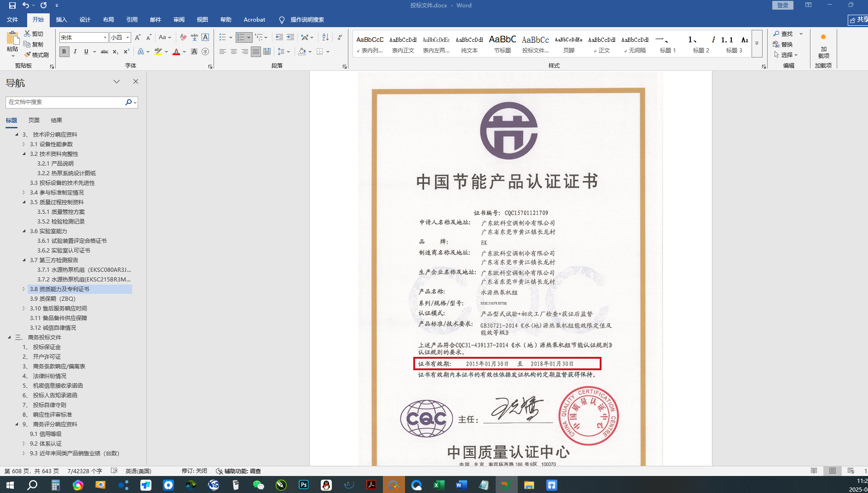Save the document with the floppy disk icon
The image size is (868, 493).
pos(12,6)
